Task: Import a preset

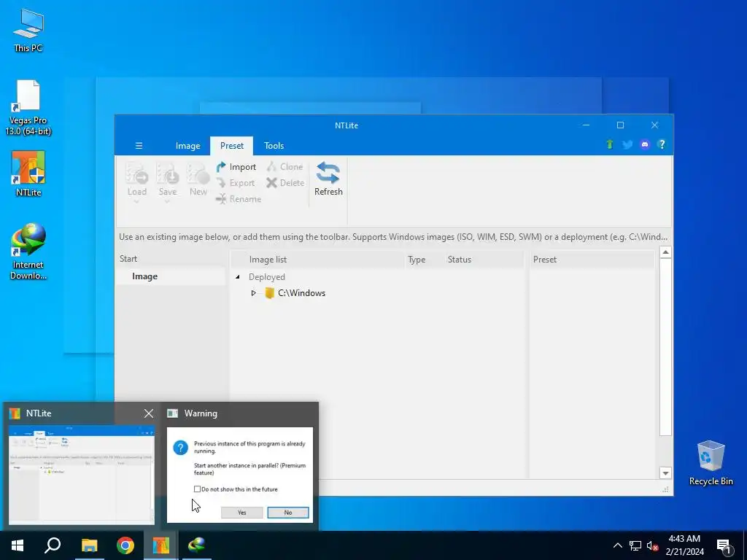Action: 236,167
